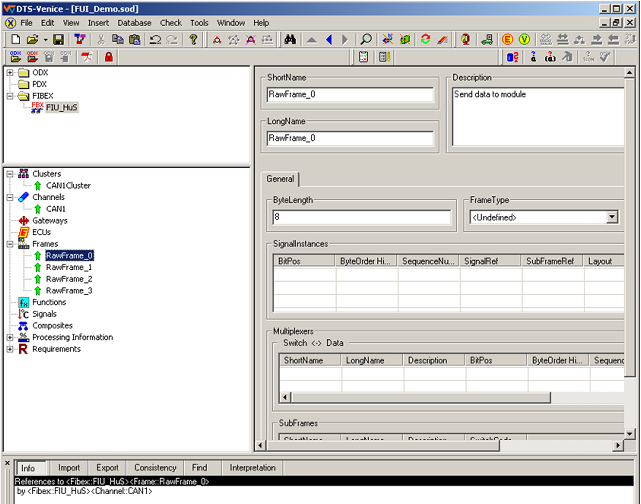
Task: Navigate back with blue left arrow
Action: tap(329, 40)
